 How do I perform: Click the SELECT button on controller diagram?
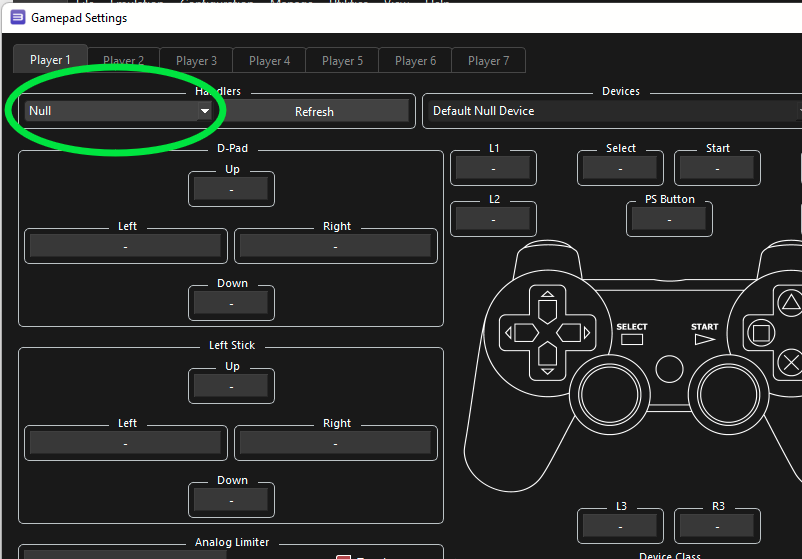tap(632, 339)
